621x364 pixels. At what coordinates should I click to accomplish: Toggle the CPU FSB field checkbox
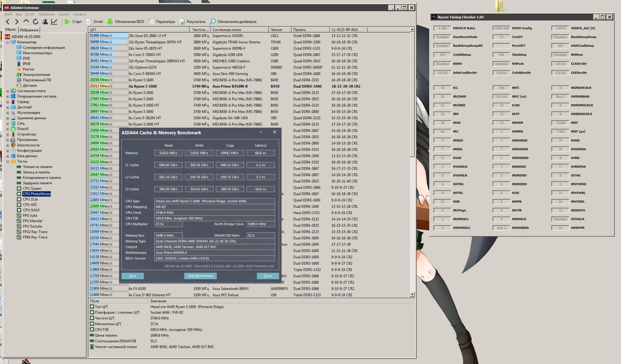point(92,329)
